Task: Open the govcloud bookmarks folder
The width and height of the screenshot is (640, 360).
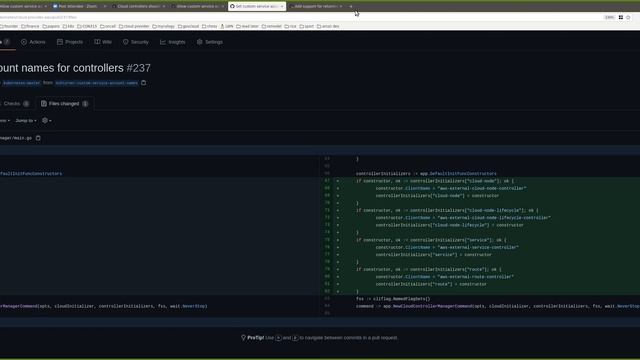Action: pyautogui.click(x=189, y=26)
